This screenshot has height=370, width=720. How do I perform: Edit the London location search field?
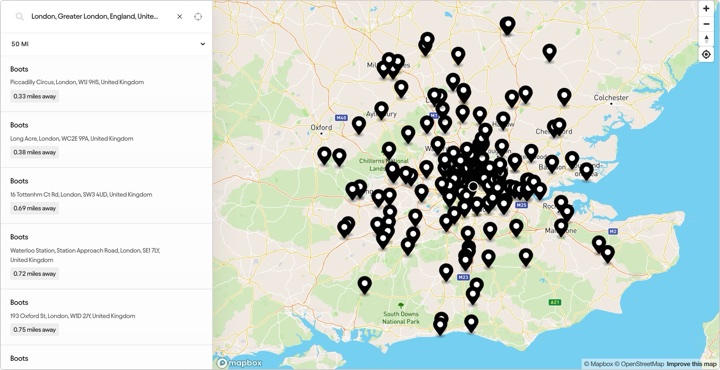click(x=95, y=17)
